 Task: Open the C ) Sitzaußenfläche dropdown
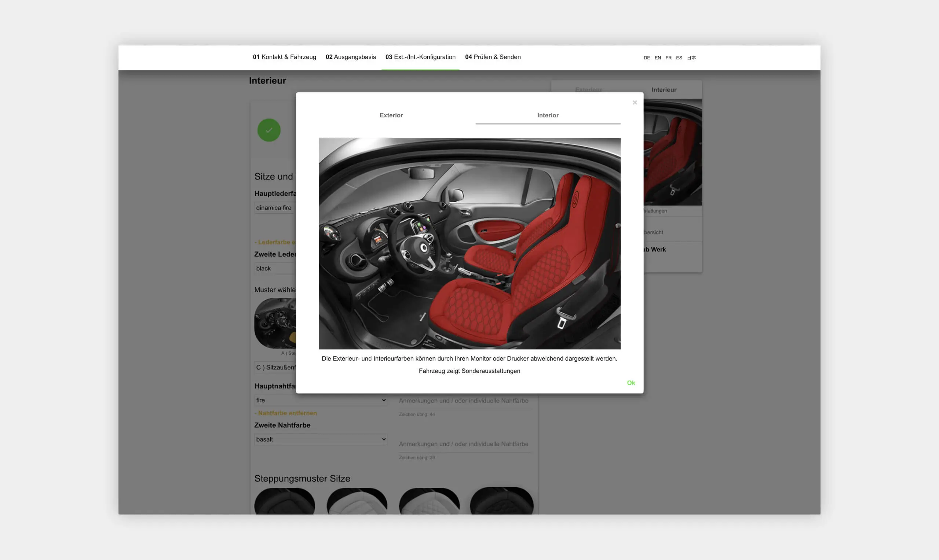click(x=275, y=367)
